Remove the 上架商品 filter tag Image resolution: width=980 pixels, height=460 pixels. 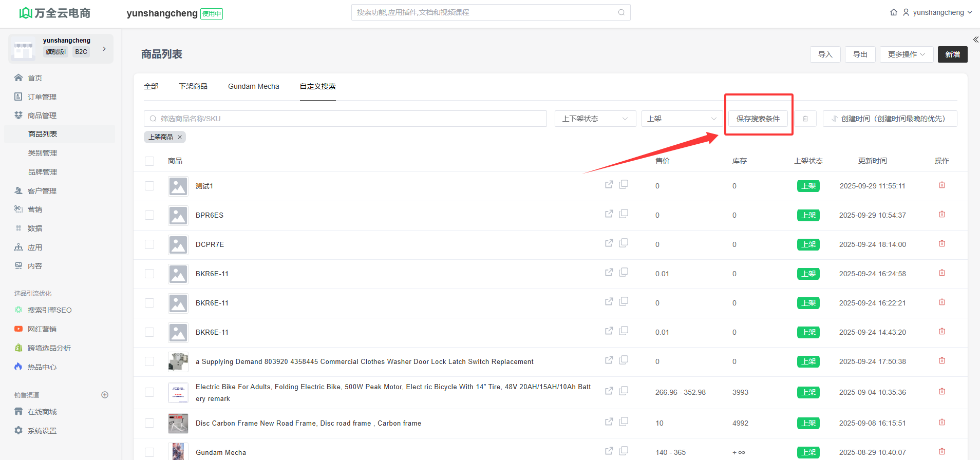point(180,137)
